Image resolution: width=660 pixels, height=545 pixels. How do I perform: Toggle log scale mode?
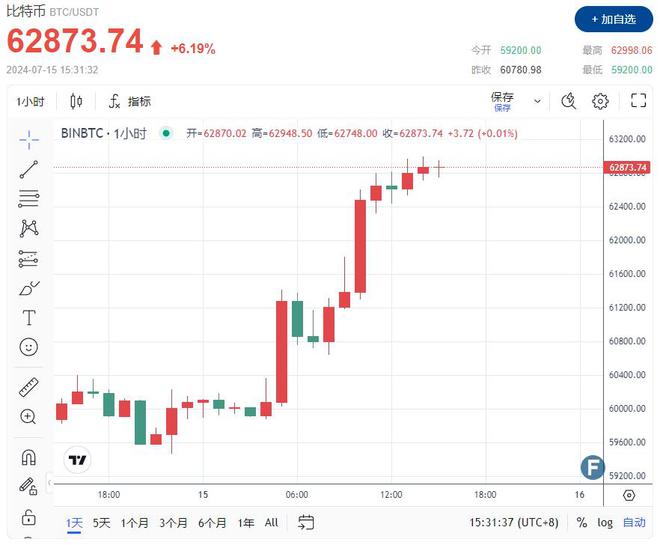[x=605, y=522]
